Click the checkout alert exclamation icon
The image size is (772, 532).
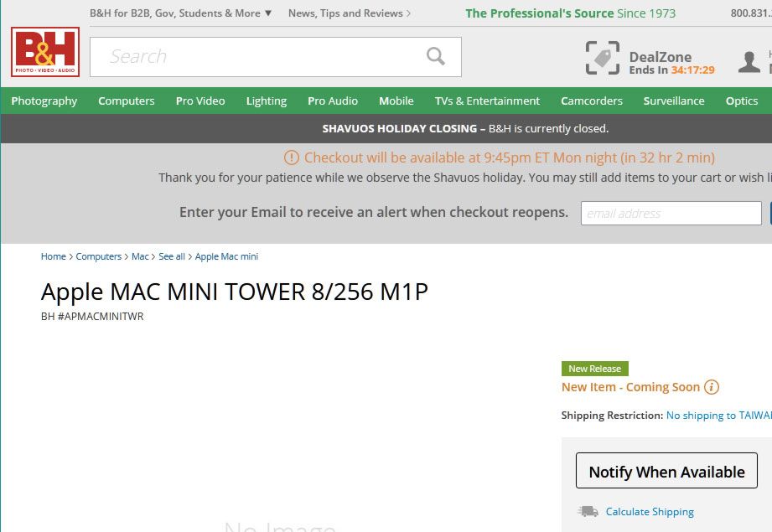(x=290, y=158)
